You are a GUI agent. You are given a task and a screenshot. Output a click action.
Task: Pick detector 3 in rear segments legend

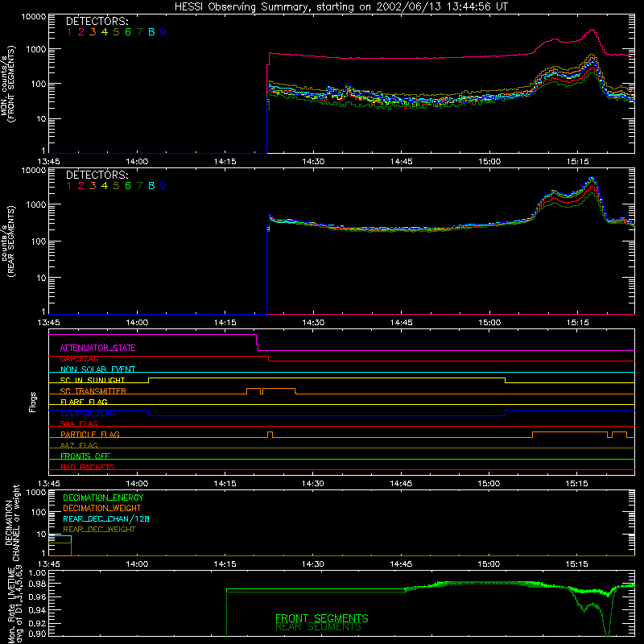(93, 186)
